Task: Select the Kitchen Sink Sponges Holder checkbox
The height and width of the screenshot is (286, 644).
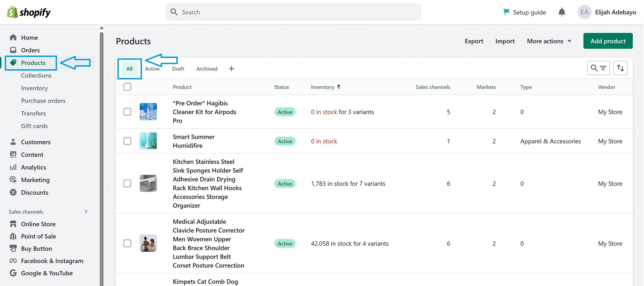Action: pos(127,183)
